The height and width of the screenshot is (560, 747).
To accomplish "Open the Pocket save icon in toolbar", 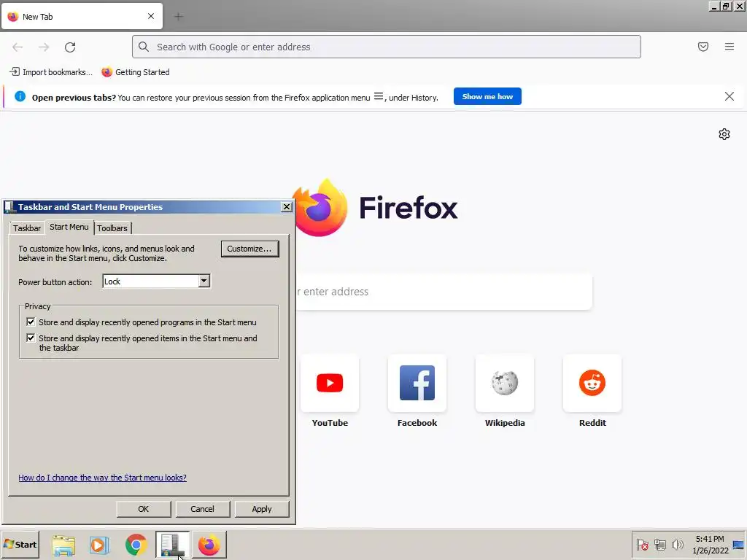I will coord(703,47).
